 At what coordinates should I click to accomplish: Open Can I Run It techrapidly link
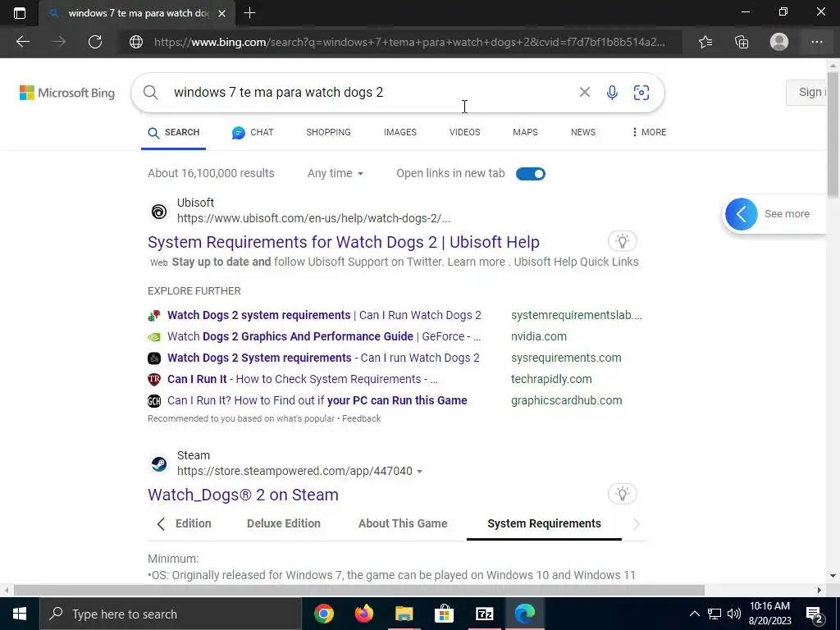(x=302, y=379)
